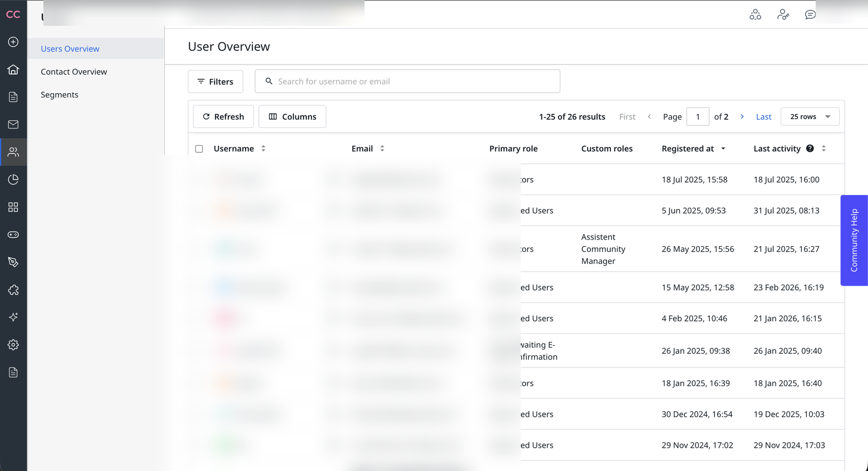Click 'Assistent Community Manager' custom role cell

[603, 249]
